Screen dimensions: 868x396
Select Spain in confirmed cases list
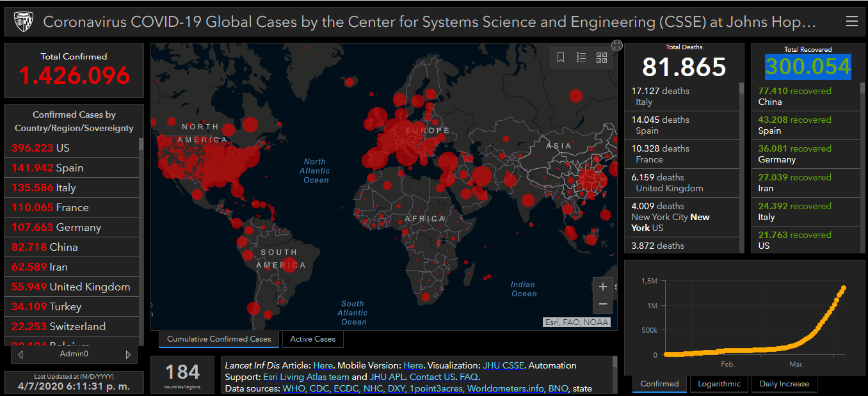(72, 168)
